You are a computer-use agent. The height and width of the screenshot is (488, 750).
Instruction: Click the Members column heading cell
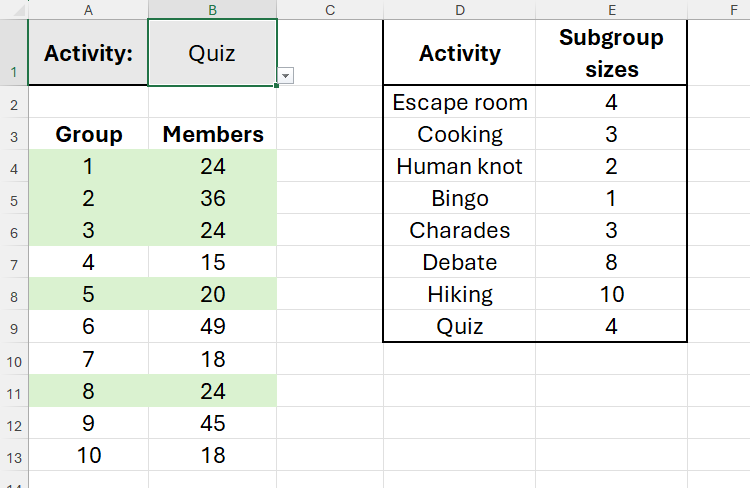click(212, 134)
